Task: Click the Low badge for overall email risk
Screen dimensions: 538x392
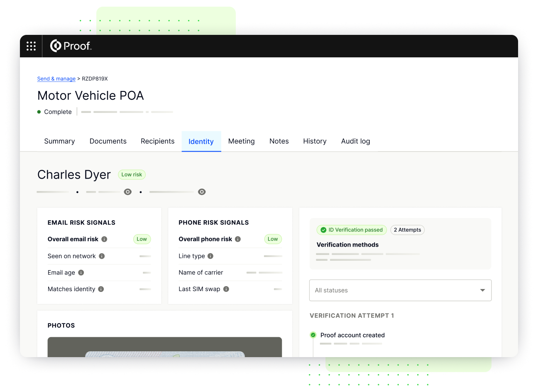Action: tap(142, 239)
